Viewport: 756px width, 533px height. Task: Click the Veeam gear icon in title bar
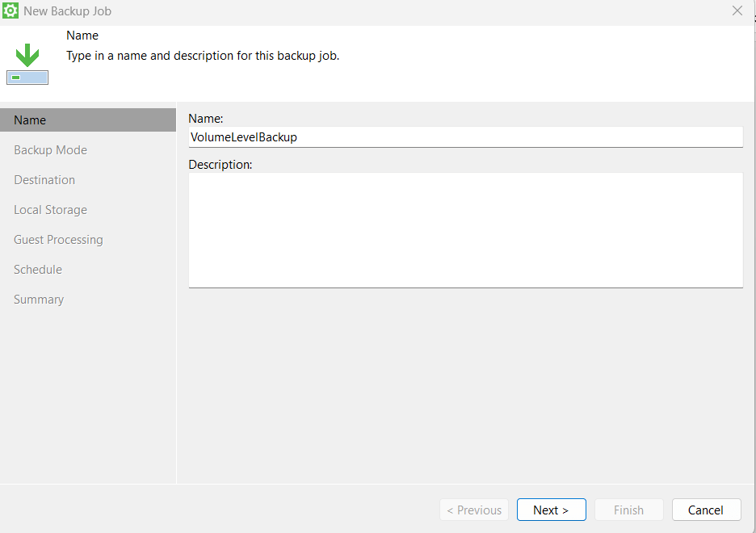click(11, 11)
